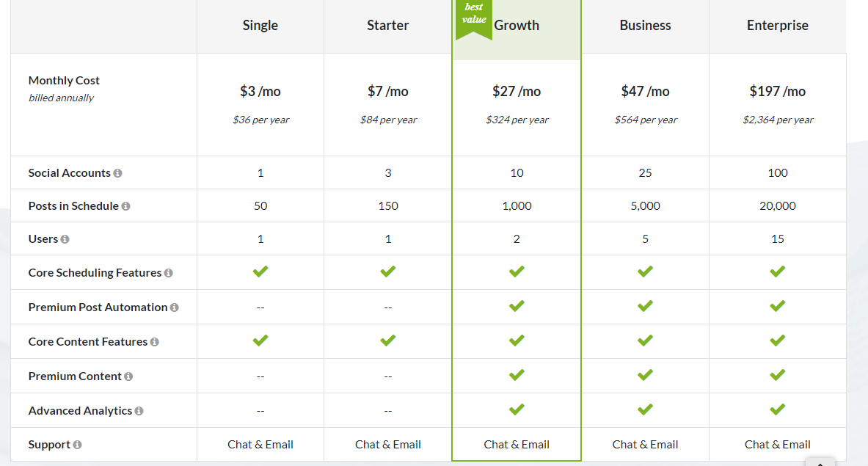Click Enterprise Advanced Analytics checkmark
Screen dimensions: 868x466
click(777, 409)
